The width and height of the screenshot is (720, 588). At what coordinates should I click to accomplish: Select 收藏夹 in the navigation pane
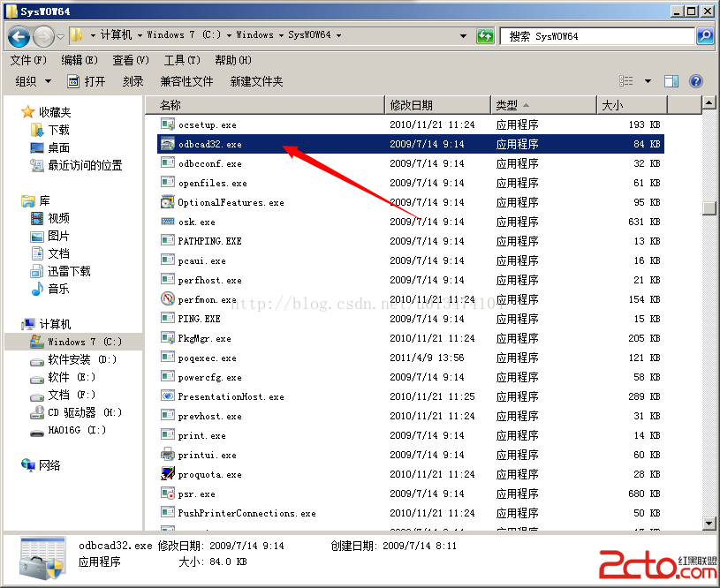point(46,112)
